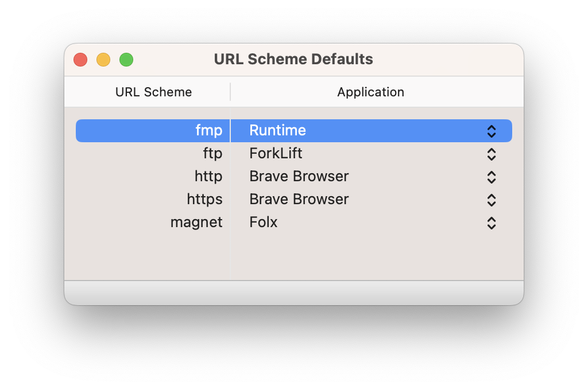
Task: Click the chevron icon beside ForkLift
Action: point(492,154)
